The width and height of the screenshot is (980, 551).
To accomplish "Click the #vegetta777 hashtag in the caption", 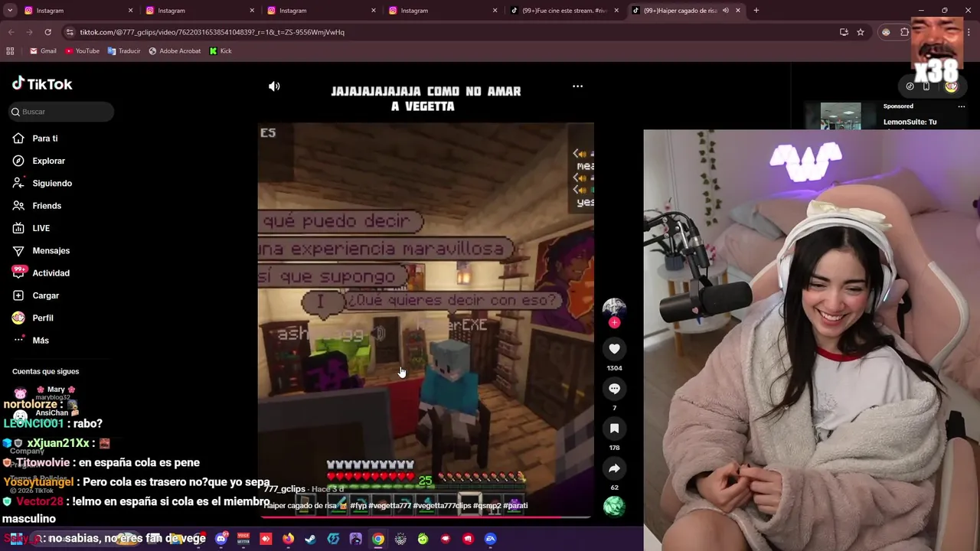I will coord(389,506).
